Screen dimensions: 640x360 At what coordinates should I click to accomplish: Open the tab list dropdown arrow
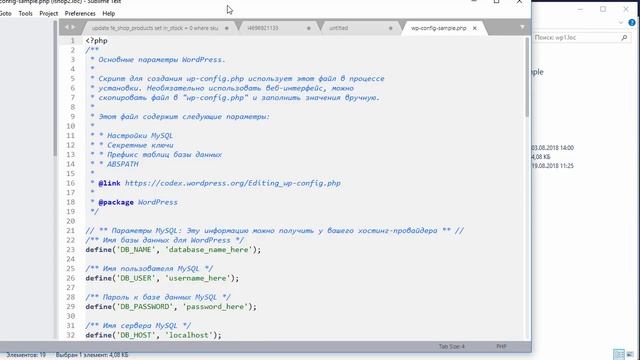tap(522, 27)
